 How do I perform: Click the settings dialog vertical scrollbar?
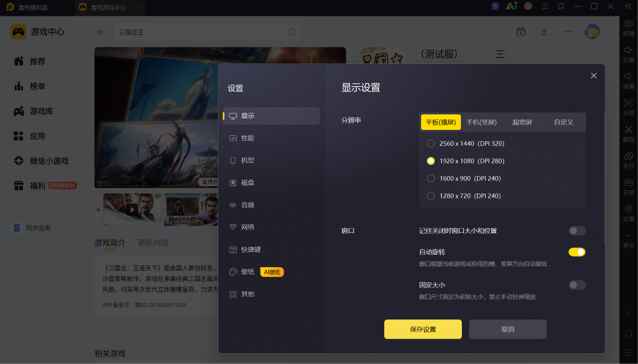[604, 177]
